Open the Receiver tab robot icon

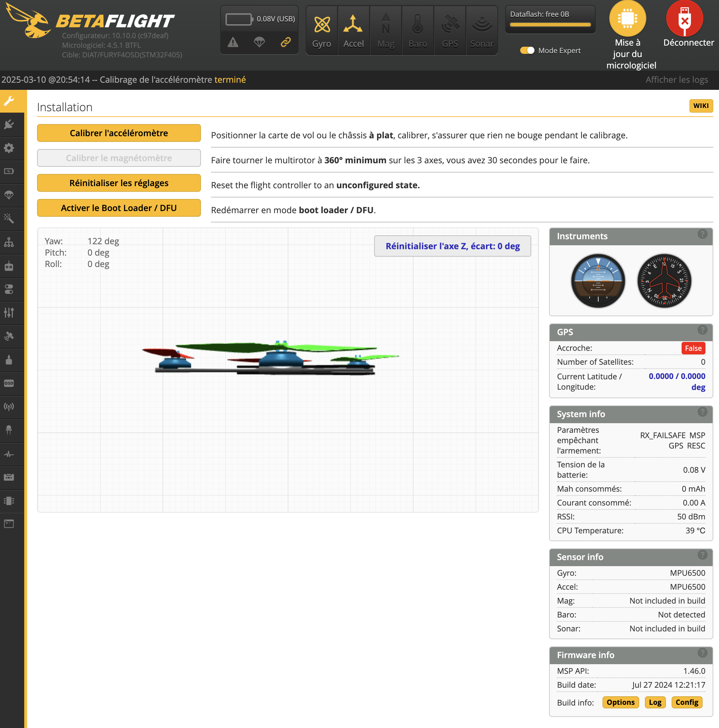click(x=9, y=266)
